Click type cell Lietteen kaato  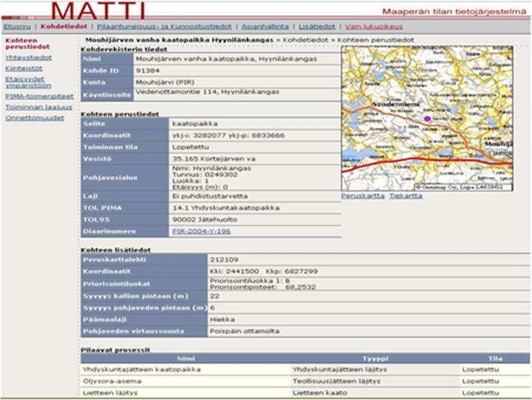320,393
